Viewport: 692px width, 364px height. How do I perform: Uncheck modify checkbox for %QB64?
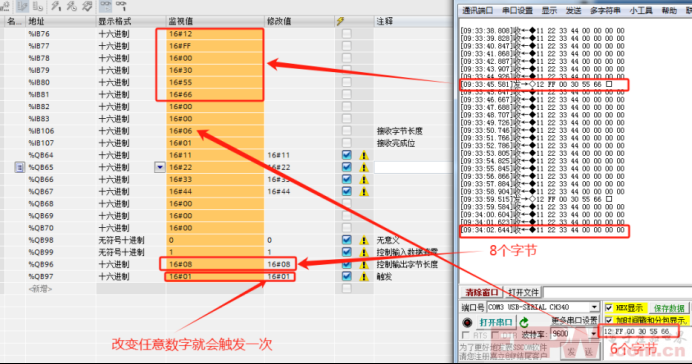point(347,155)
